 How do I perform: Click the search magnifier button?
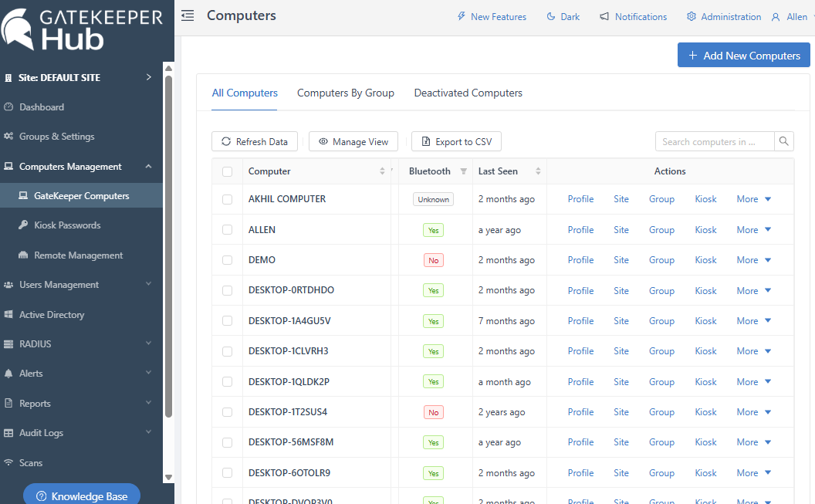pos(784,141)
